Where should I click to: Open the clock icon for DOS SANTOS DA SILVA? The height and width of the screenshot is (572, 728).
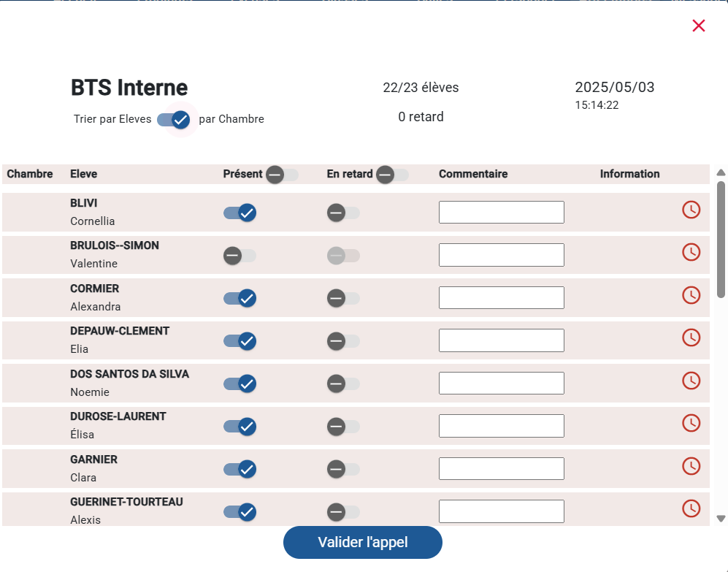(x=691, y=381)
